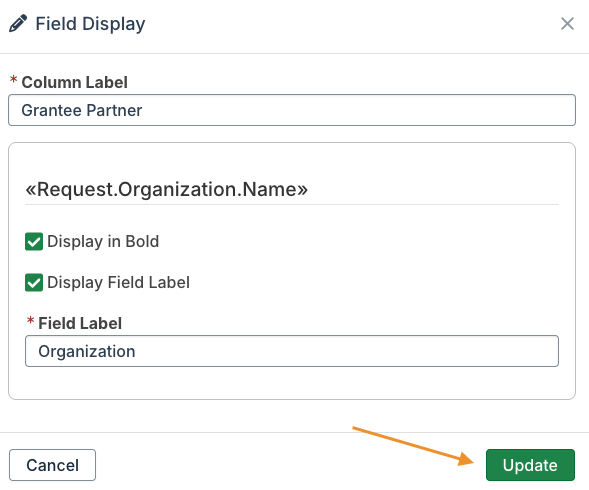The width and height of the screenshot is (589, 490).
Task: Uncheck the Display Field Label checkbox
Action: (x=34, y=283)
